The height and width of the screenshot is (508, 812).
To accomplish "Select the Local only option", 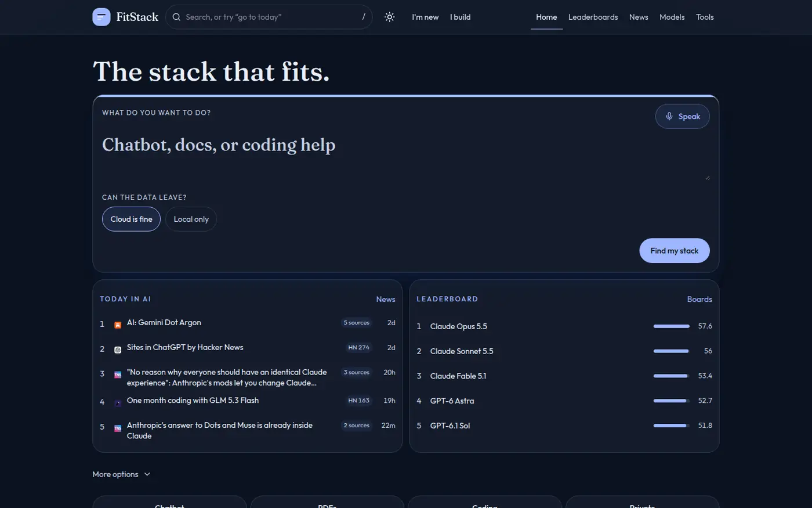I will pos(191,219).
